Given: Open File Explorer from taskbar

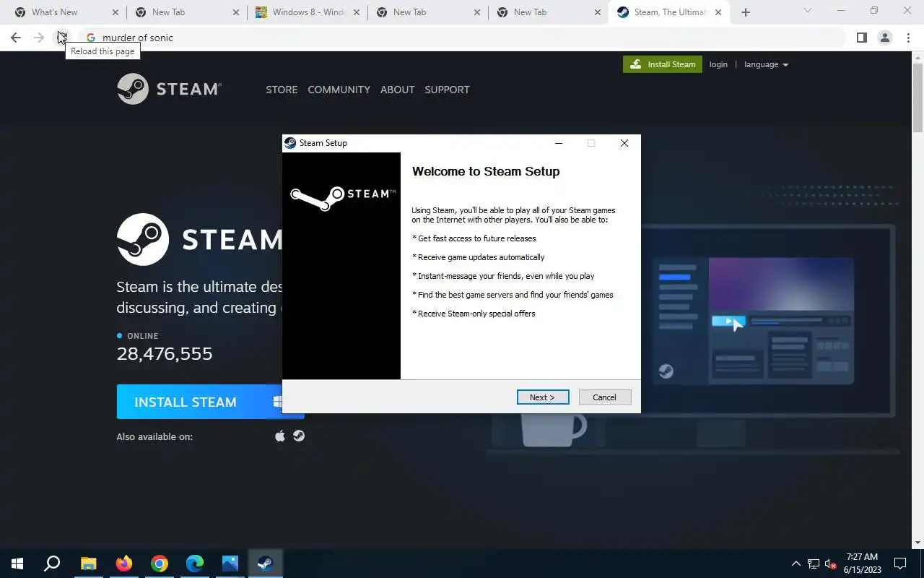Looking at the screenshot, I should 88,564.
